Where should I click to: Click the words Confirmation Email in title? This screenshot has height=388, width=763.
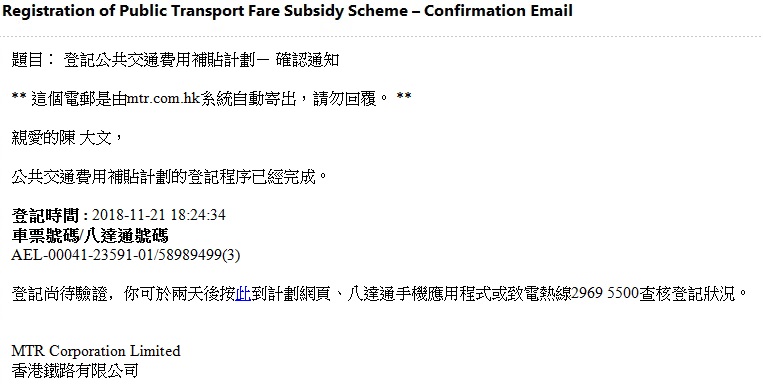498,11
